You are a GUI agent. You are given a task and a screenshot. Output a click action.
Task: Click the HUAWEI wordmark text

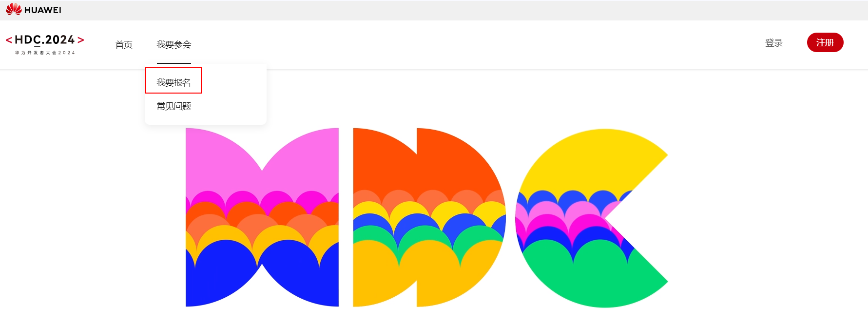pos(43,10)
